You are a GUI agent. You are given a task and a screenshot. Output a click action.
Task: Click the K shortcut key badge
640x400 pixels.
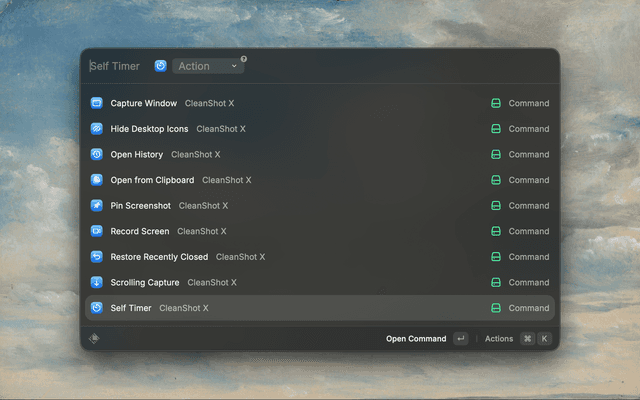[x=545, y=339]
